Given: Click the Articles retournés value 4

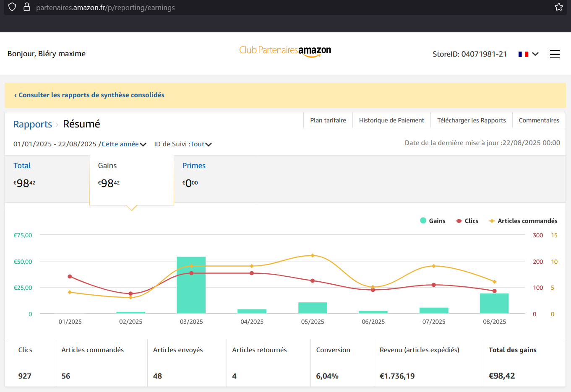Looking at the screenshot, I should [235, 376].
